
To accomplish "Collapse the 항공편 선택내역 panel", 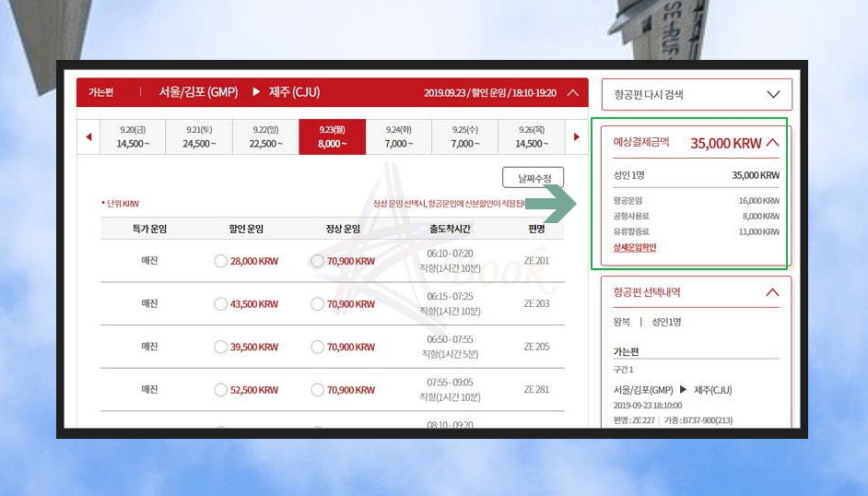I will pyautogui.click(x=772, y=292).
